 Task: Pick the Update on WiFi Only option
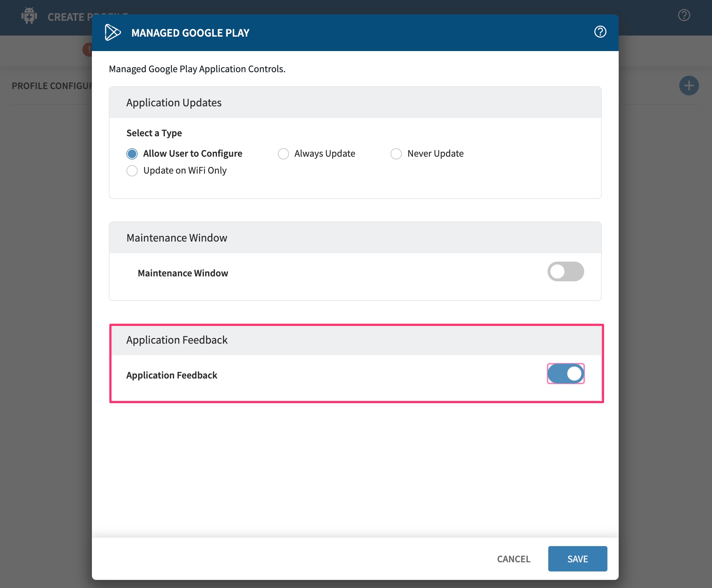pos(132,171)
